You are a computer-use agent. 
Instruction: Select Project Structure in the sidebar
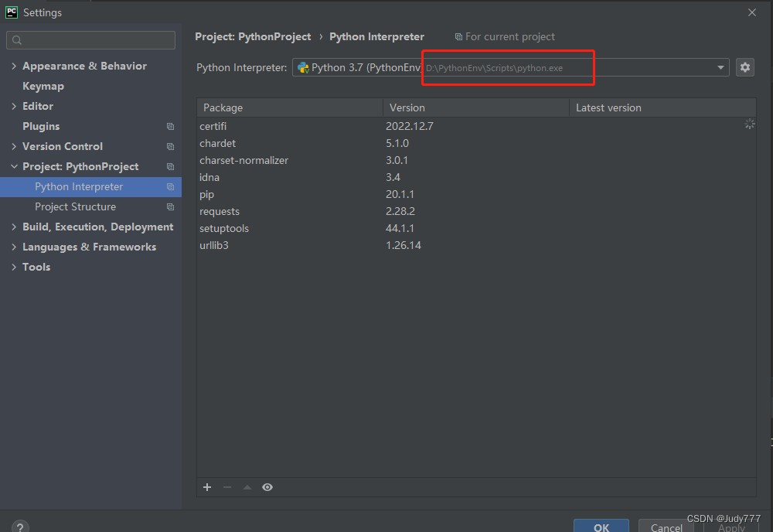[x=75, y=206]
